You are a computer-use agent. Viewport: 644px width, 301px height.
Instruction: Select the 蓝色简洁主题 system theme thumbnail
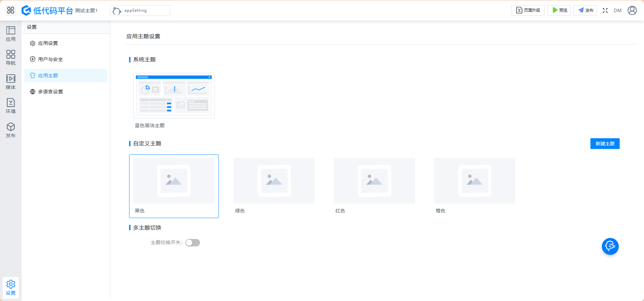pyautogui.click(x=174, y=96)
